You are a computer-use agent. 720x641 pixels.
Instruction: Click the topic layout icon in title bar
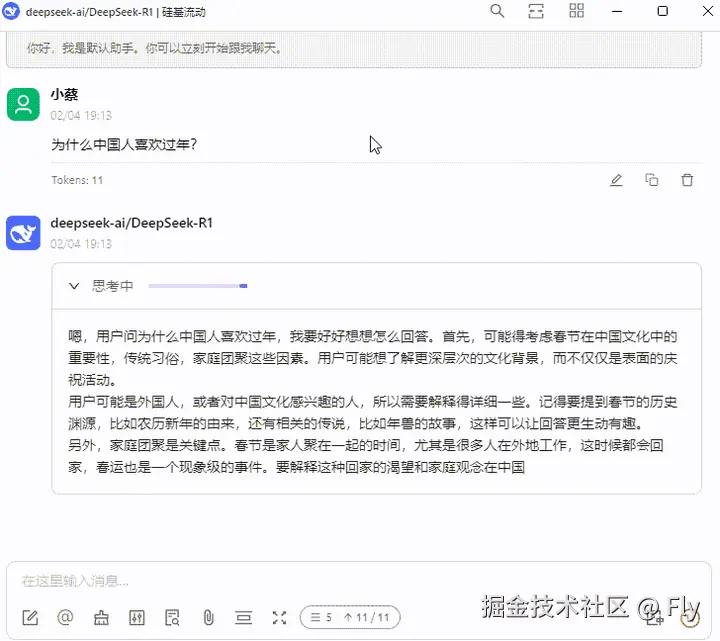pyautogui.click(x=536, y=11)
